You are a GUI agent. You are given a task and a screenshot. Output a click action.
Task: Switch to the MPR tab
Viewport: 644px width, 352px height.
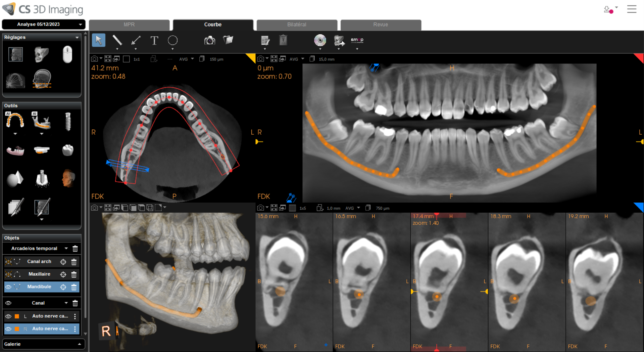pyautogui.click(x=129, y=25)
